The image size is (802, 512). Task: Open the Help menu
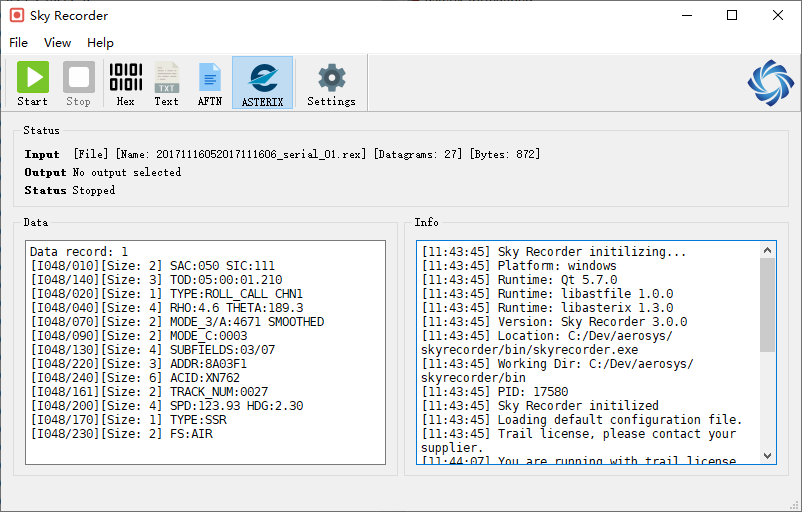click(x=100, y=43)
